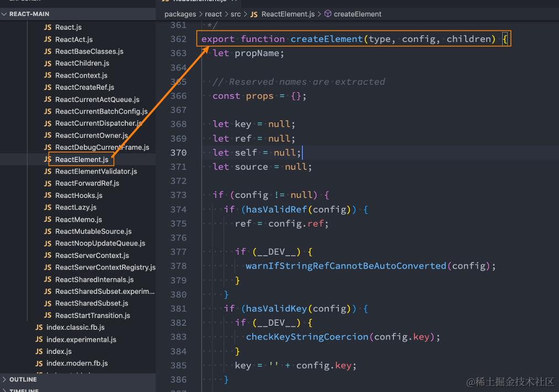Open ReactMemo.js file
This screenshot has width=559, height=392.
tap(78, 219)
